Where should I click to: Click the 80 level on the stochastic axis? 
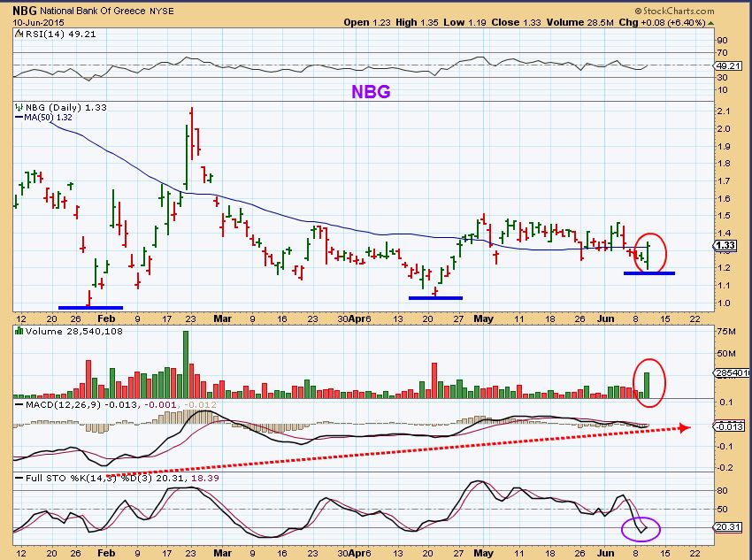click(722, 490)
